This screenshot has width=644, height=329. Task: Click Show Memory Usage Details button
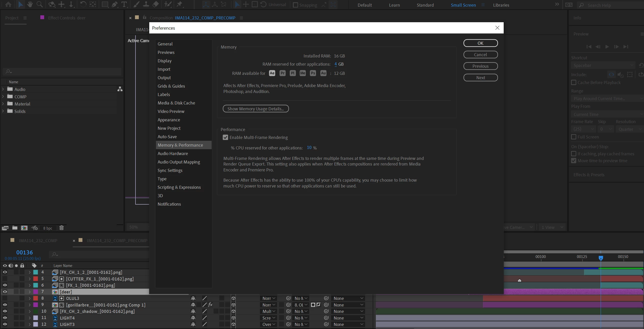(x=256, y=109)
